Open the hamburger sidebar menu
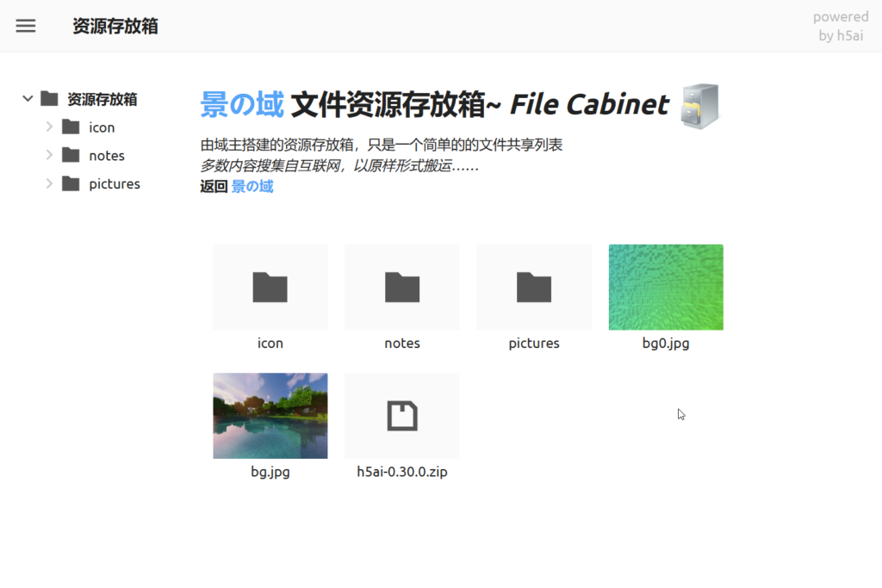Viewport: 882px width, 588px height. pyautogui.click(x=26, y=26)
